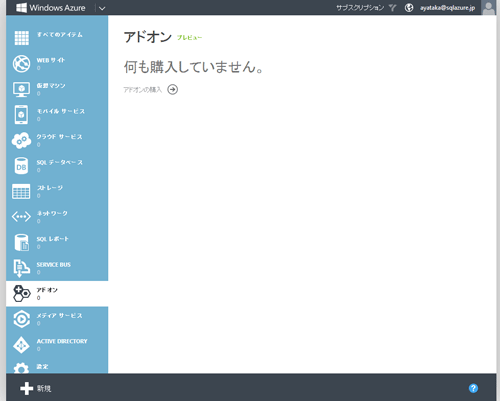This screenshot has height=401, width=500.
Task: Open the SQL レポート icon
Action: [x=22, y=242]
